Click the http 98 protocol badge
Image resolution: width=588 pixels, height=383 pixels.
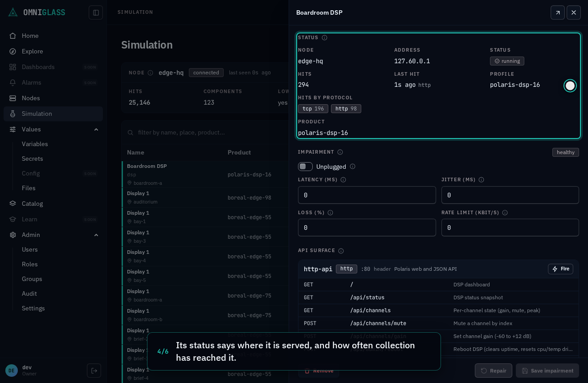point(346,109)
